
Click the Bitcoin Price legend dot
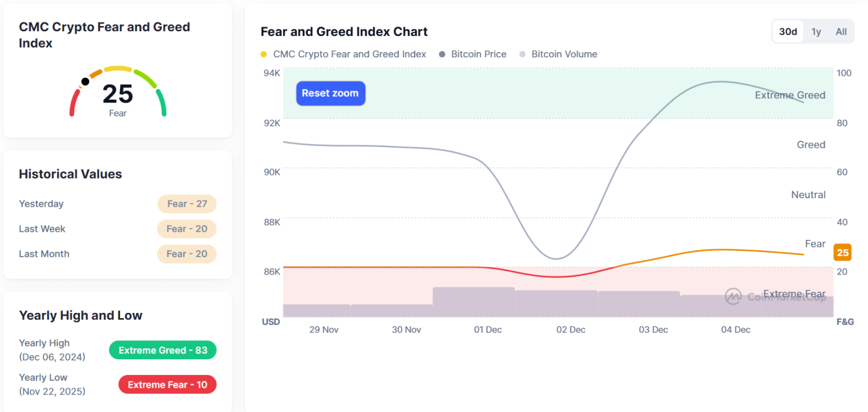(442, 54)
